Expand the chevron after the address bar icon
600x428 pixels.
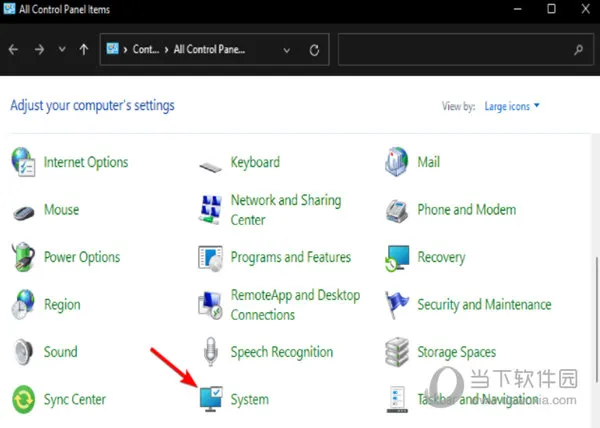[125, 49]
